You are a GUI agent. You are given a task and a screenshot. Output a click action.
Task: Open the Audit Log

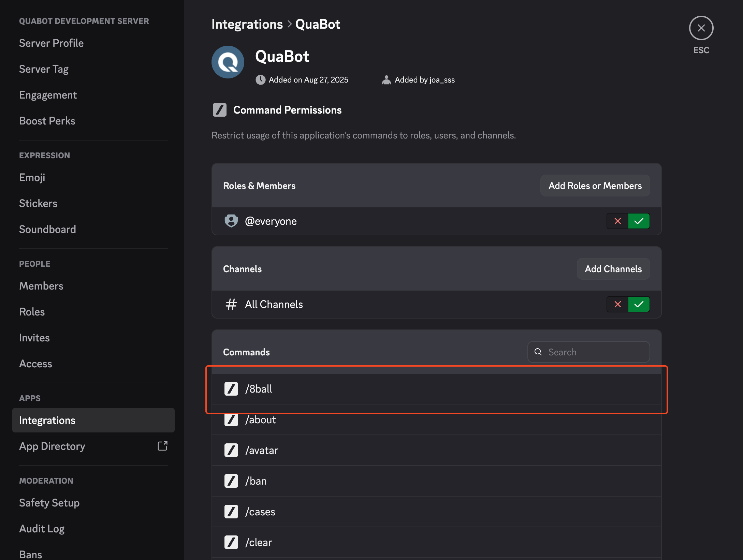tap(93, 529)
